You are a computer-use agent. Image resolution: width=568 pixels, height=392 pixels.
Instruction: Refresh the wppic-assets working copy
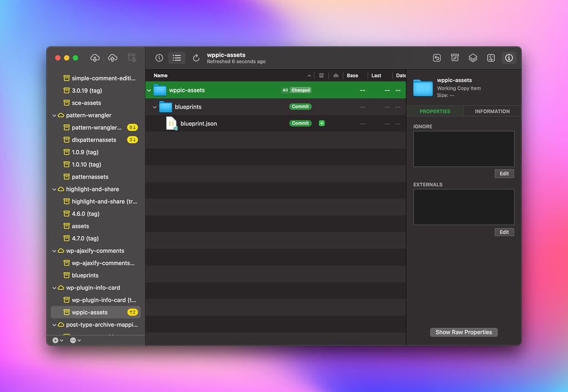[x=196, y=58]
